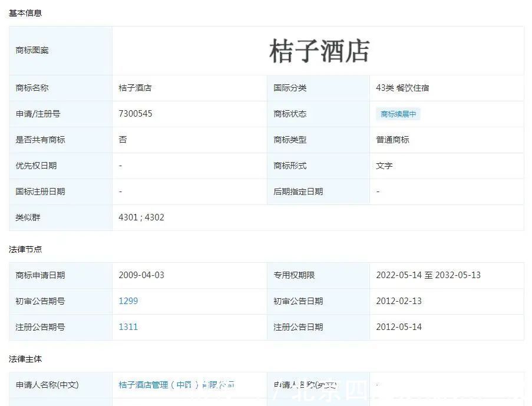The image size is (532, 406).
Task: Click the 国标注册日期 label cell
Action: click(61, 192)
